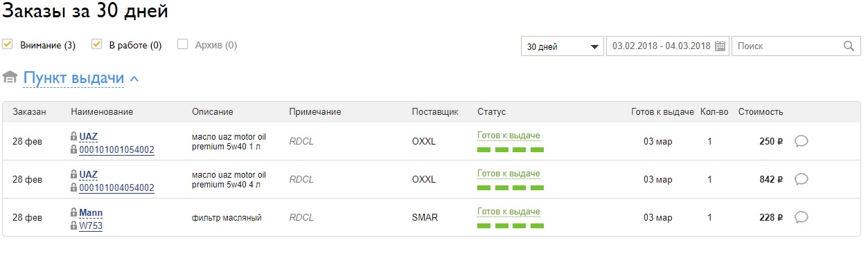The width and height of the screenshot is (868, 258).
Task: Open comment bubble for the 250 ₽ order
Action: tap(801, 141)
